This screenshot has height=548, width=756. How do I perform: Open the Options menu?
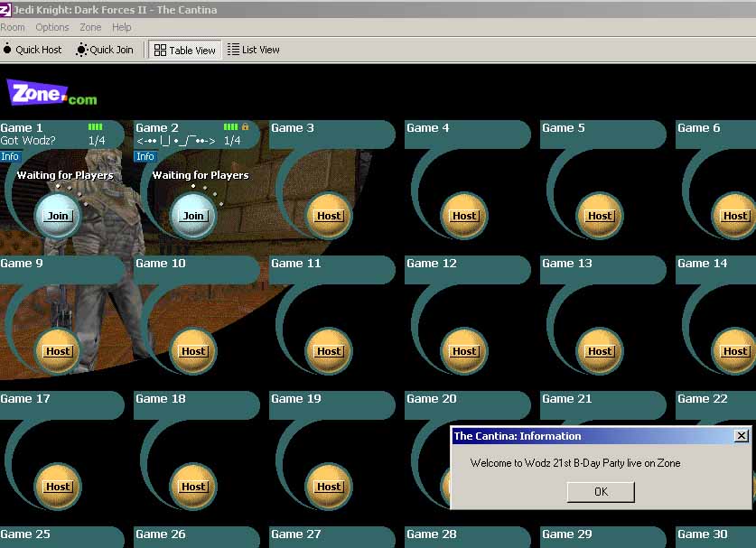click(x=52, y=27)
